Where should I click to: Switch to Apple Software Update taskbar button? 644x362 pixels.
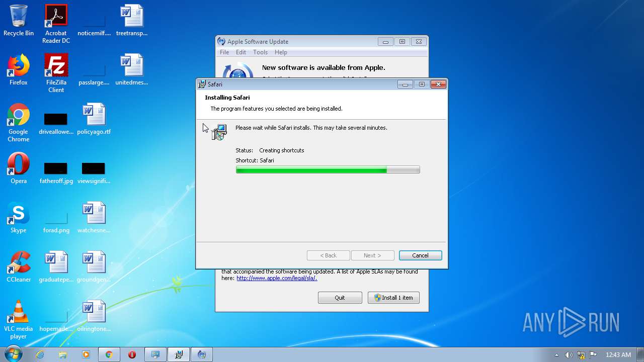[x=201, y=354]
